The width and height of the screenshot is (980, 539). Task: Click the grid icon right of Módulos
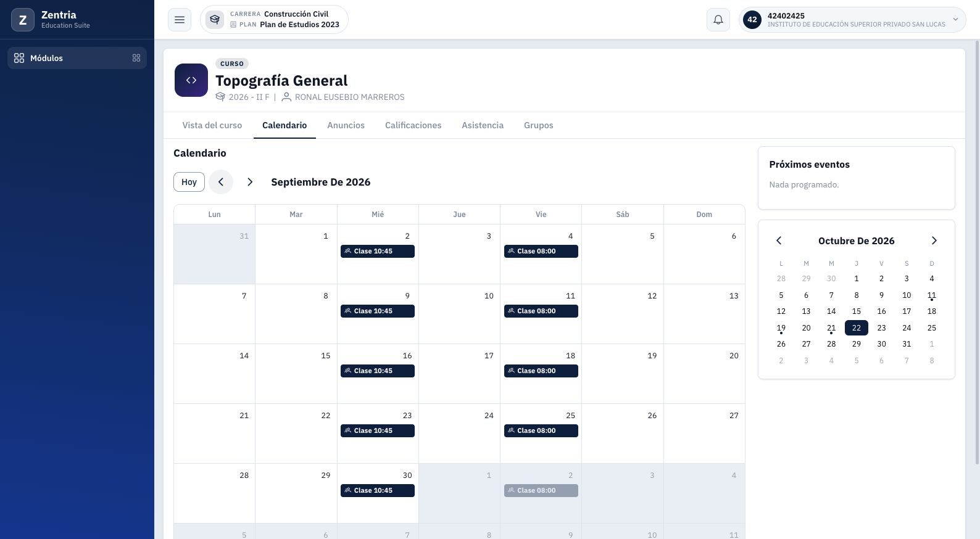pyautogui.click(x=136, y=58)
